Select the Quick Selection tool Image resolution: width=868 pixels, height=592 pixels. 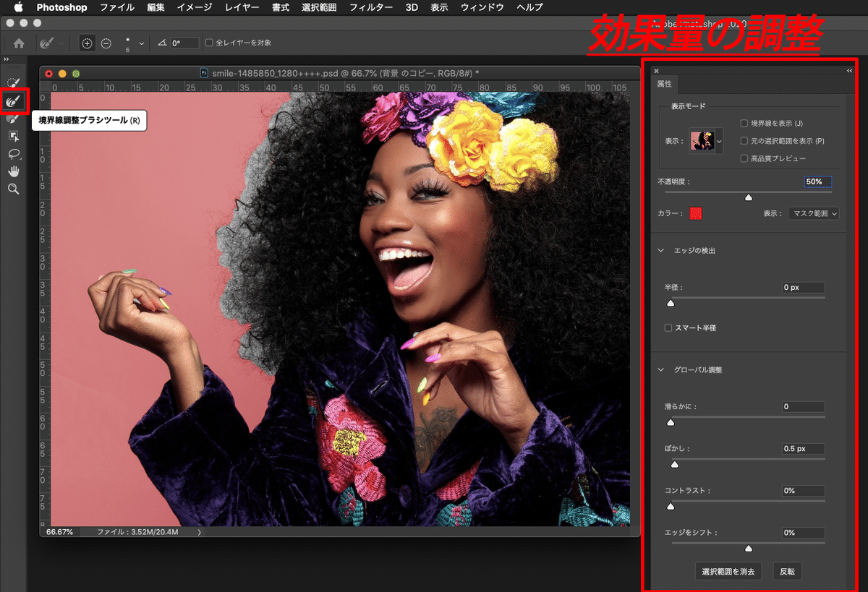[x=13, y=83]
